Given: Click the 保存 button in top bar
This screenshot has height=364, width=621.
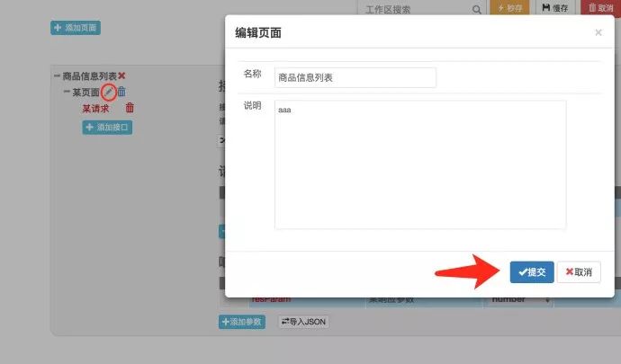Looking at the screenshot, I should click(555, 8).
